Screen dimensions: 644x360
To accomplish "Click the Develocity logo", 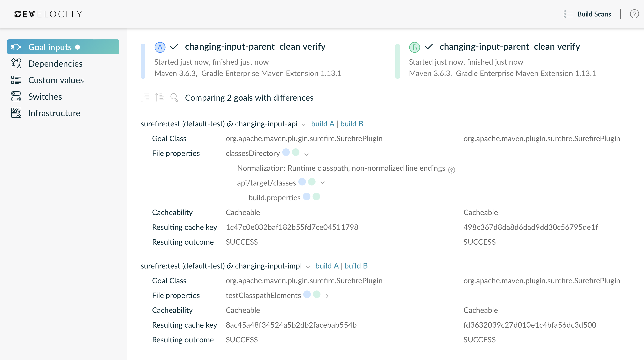I will click(x=48, y=14).
